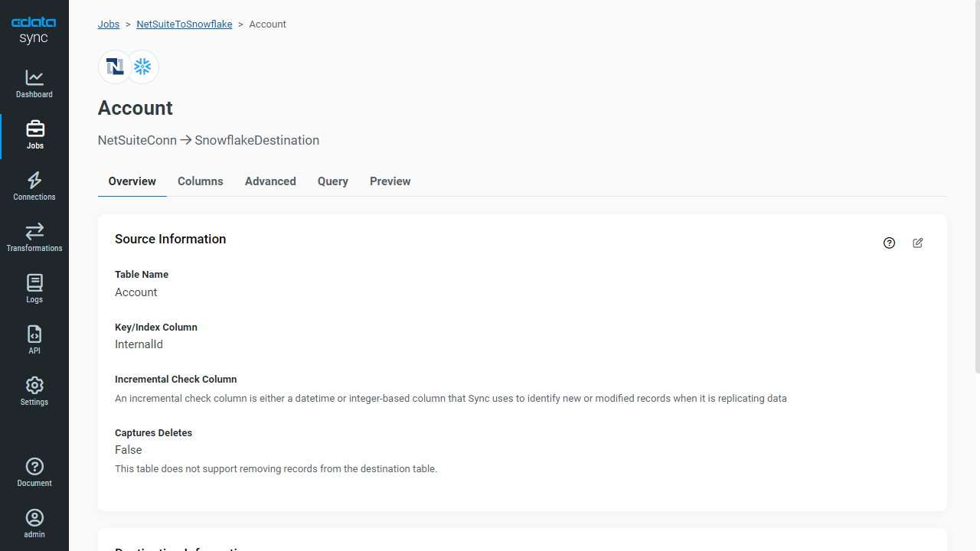The image size is (980, 551).
Task: Open the Query tab
Action: 333,181
